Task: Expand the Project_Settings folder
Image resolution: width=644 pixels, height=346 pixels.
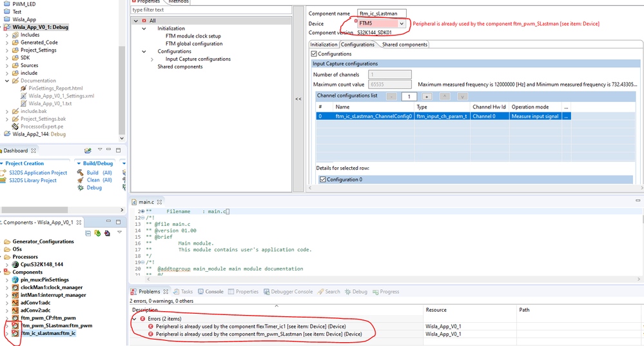Action: point(7,50)
